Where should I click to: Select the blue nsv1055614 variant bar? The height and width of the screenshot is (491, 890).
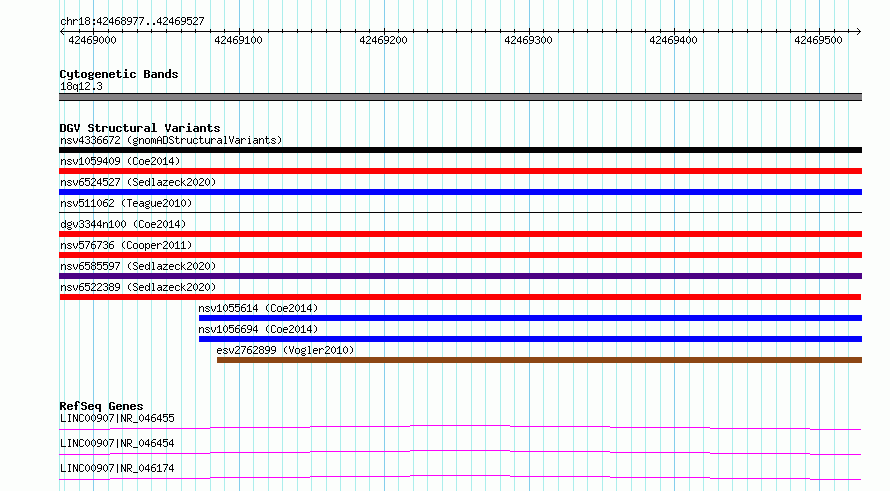[x=530, y=318]
